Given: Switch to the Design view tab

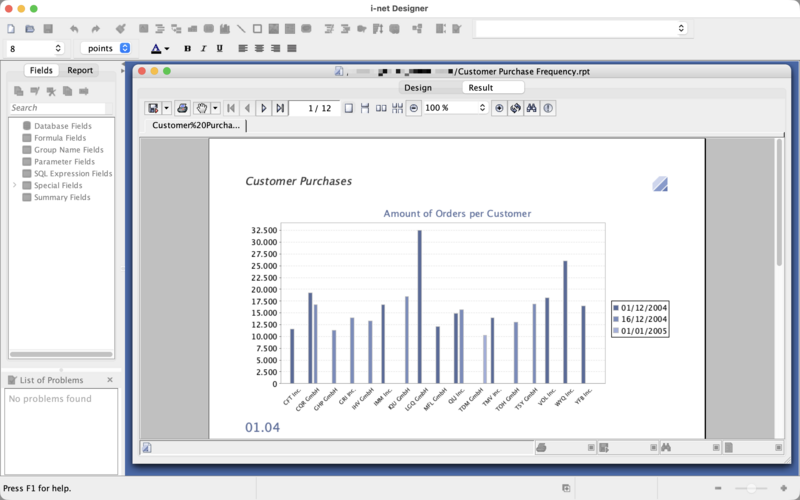Looking at the screenshot, I should point(418,88).
